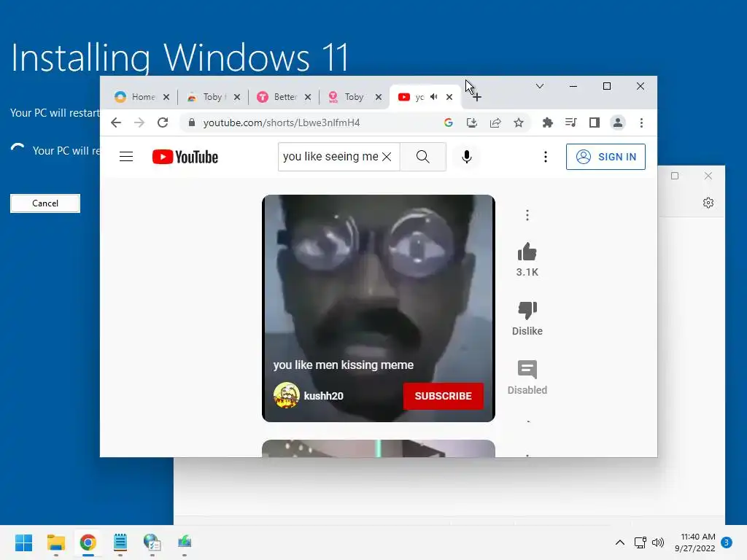Like the short with 3.1K likes

point(527,252)
